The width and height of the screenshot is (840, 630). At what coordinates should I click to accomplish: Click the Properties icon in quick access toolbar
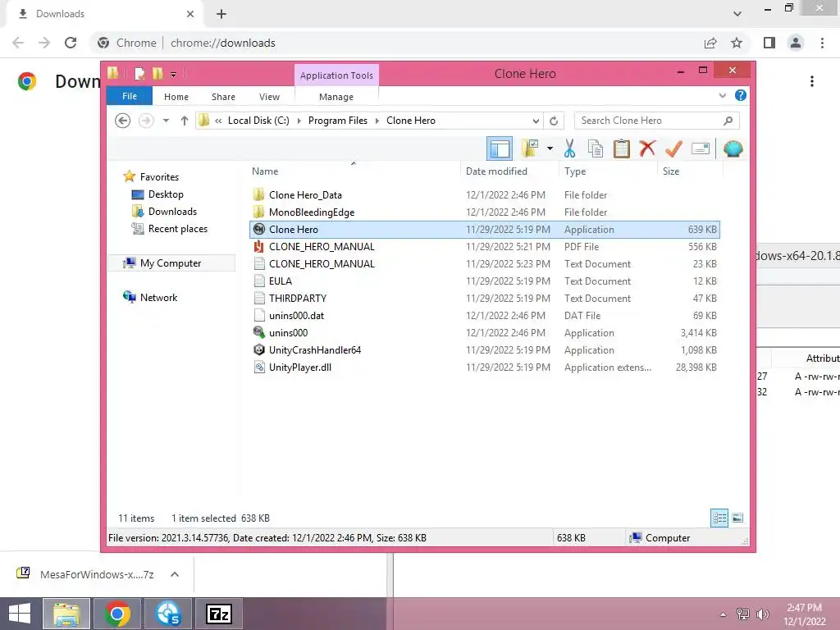pos(139,73)
